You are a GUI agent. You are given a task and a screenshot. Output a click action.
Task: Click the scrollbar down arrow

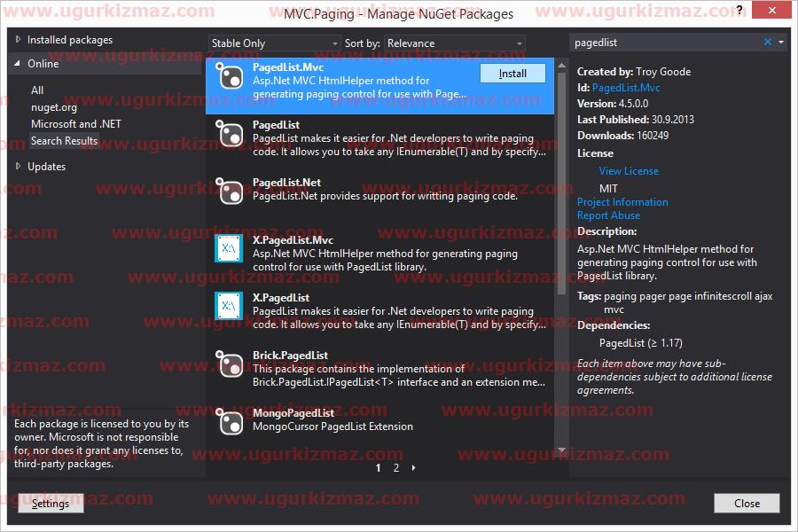click(561, 450)
